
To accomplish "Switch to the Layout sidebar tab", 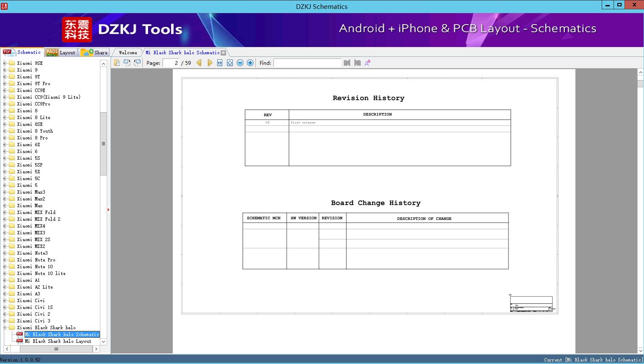I will pyautogui.click(x=61, y=53).
